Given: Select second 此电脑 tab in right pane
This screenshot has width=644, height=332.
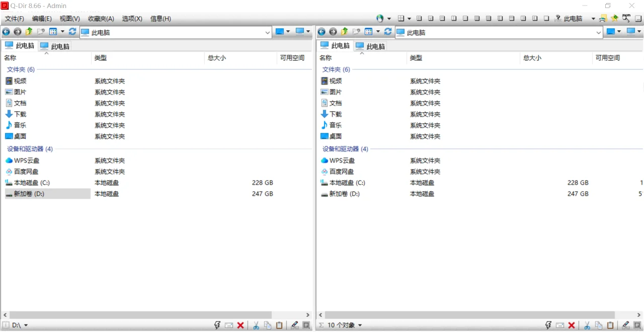Looking at the screenshot, I should coord(370,46).
